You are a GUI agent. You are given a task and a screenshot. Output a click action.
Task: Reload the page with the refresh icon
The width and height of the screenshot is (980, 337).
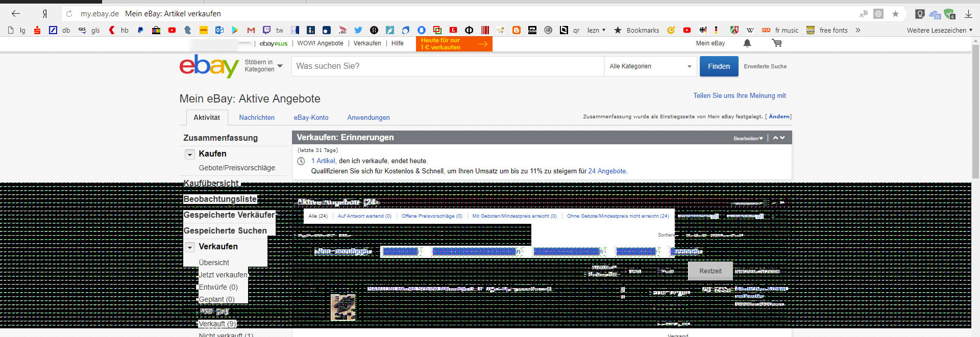[69, 14]
